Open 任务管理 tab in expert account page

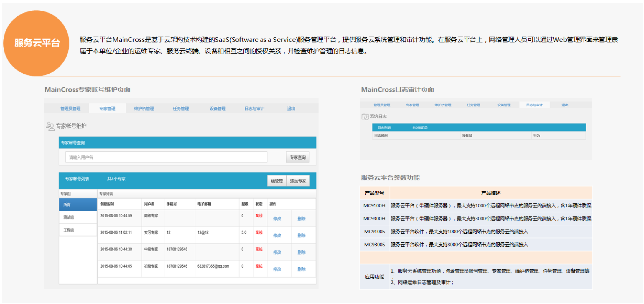click(x=181, y=109)
